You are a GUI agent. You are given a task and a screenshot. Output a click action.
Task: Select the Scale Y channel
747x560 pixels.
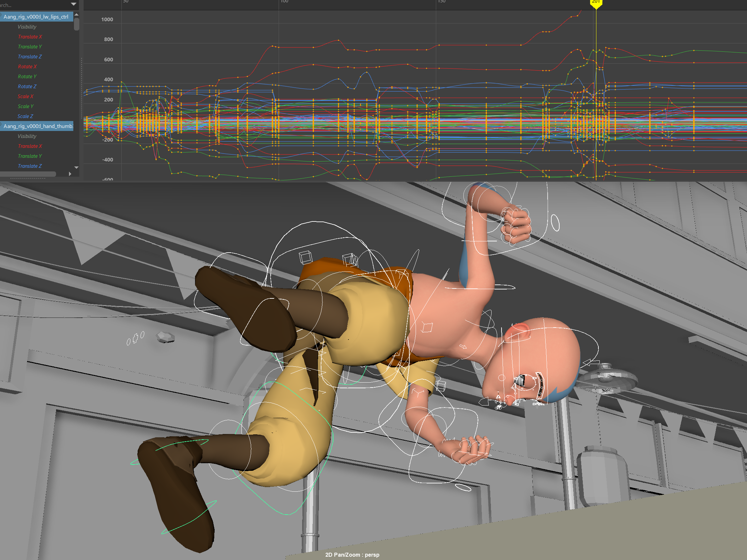click(x=26, y=106)
